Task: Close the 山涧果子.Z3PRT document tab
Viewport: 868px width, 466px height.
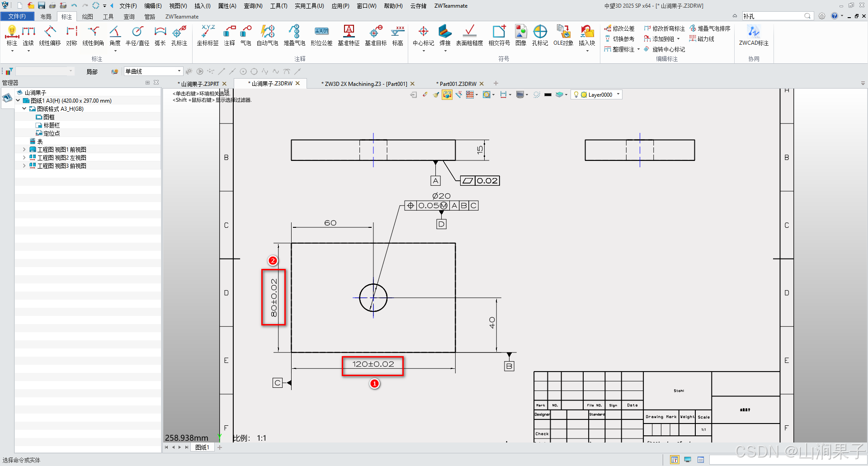Action: click(x=224, y=84)
